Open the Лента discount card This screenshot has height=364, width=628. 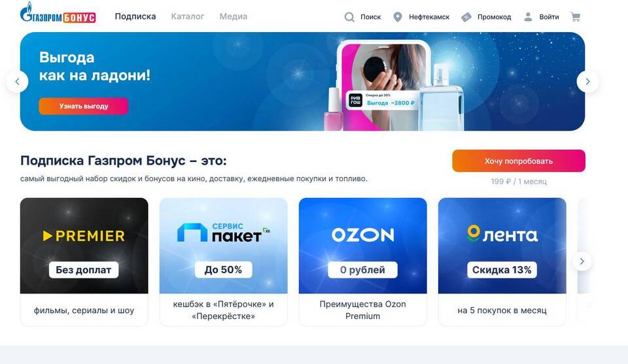(502, 261)
